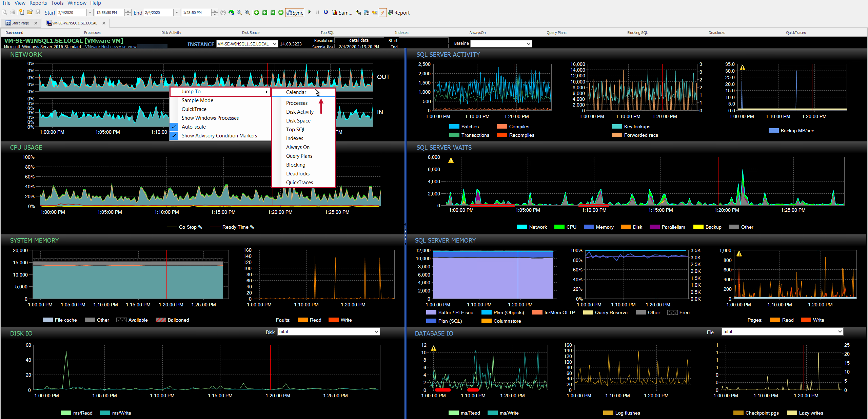Viewport: 868px width, 419px height.
Task: Click the lightning QuickTrace toolbar icon
Action: pos(382,13)
